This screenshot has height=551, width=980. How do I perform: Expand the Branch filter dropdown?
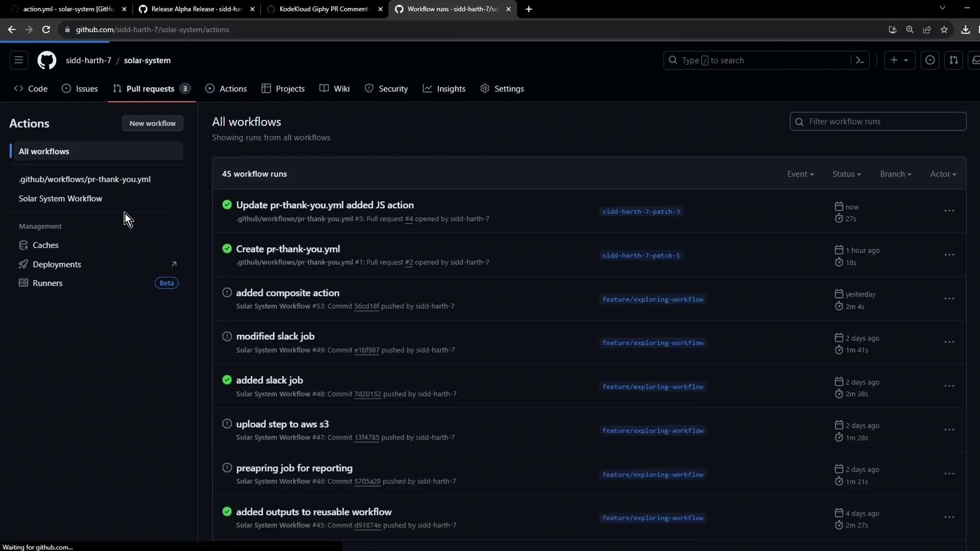coord(895,174)
